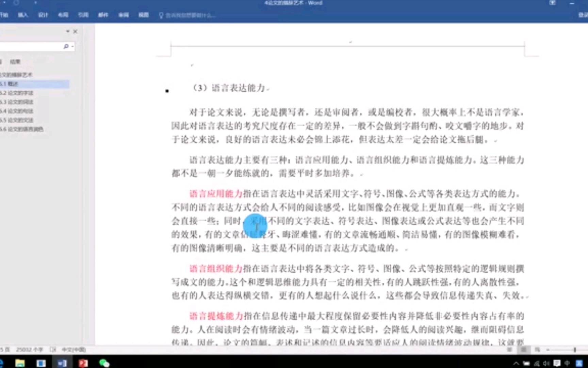Open the 引用 (References) ribbon tab

click(x=83, y=15)
